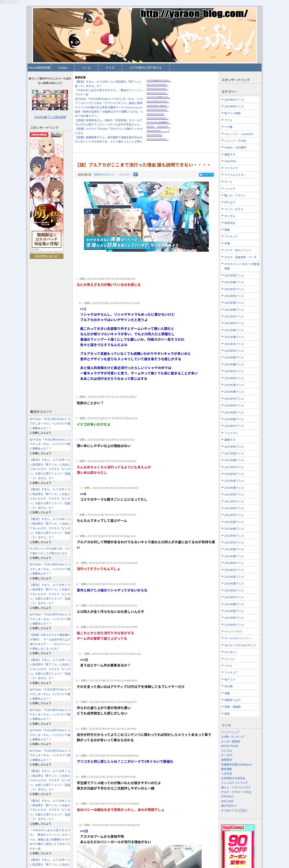Open category ウマ娘

tap(228, 127)
